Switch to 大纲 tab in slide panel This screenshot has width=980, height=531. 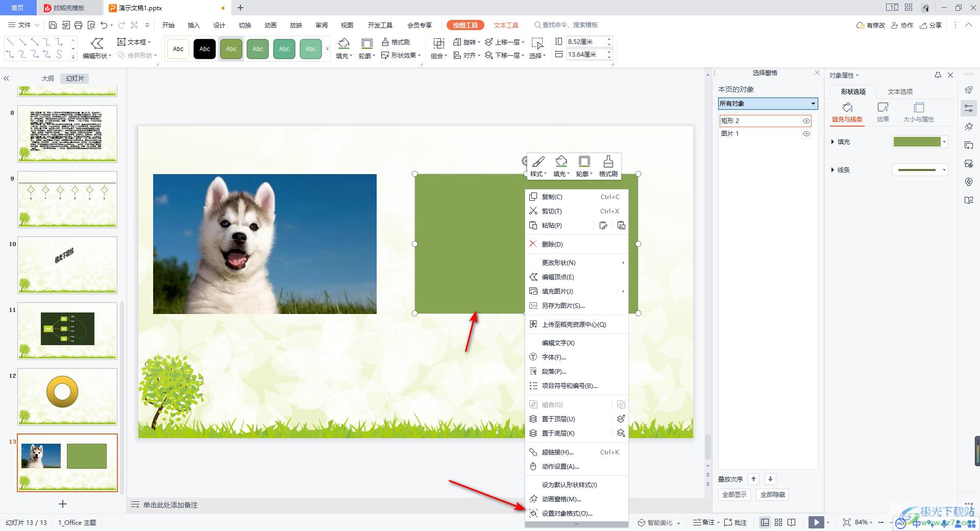47,78
